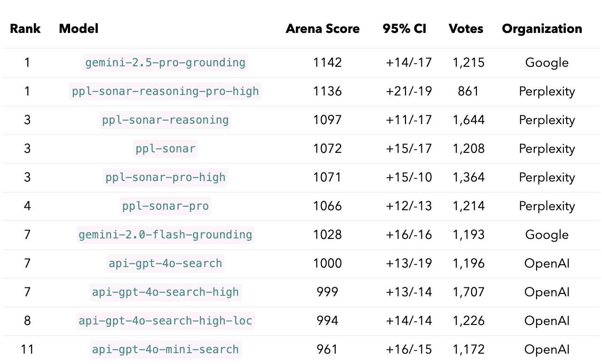Open the api-gpt-4o-mini-search model link
The width and height of the screenshot is (602, 364).
pos(165,349)
